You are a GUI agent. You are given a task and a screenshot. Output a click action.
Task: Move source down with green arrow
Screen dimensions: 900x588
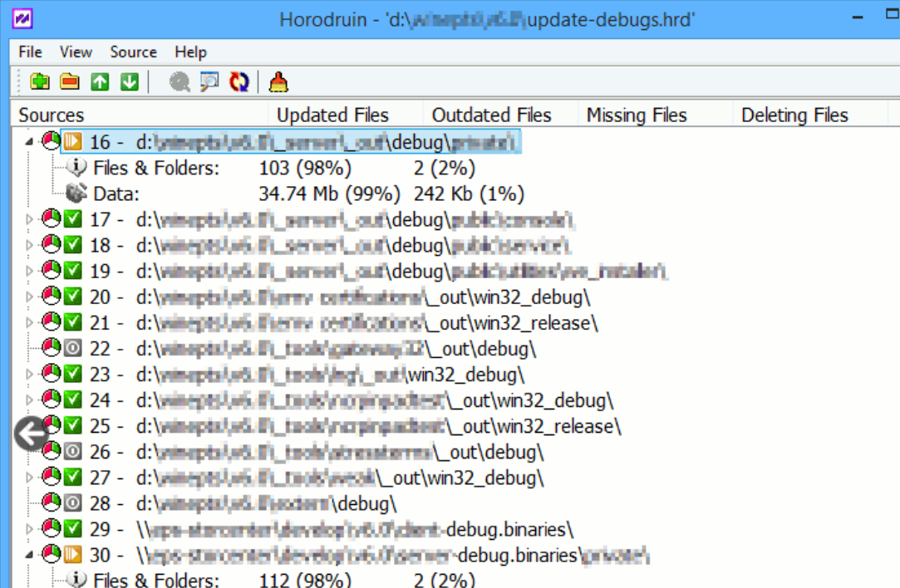[x=129, y=81]
